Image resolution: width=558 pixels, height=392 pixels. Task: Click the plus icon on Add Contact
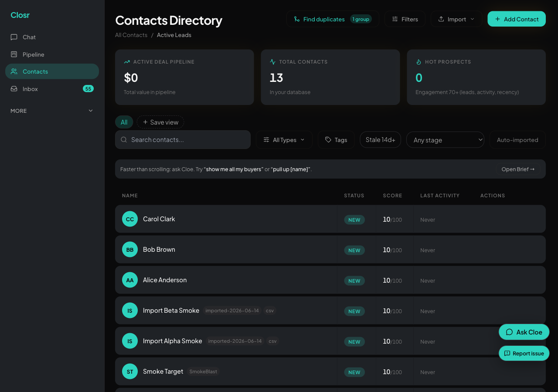click(x=497, y=19)
